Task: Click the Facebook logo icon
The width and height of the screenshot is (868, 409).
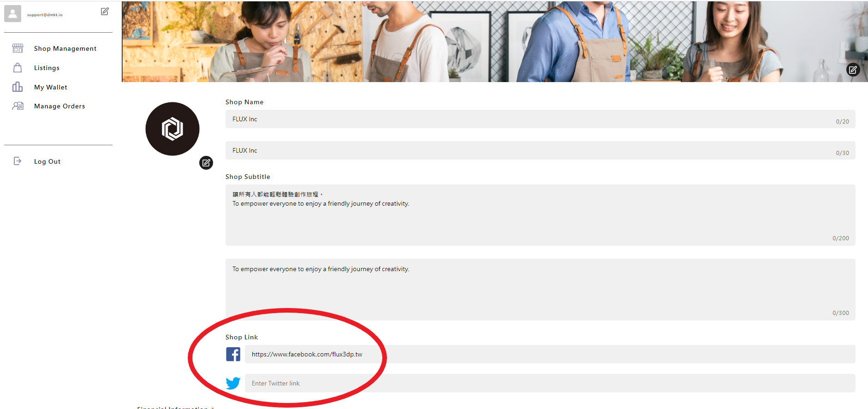Action: tap(233, 354)
